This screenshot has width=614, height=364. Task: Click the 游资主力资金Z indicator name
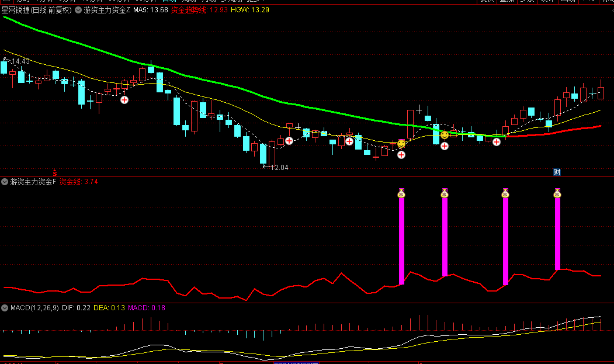click(107, 10)
